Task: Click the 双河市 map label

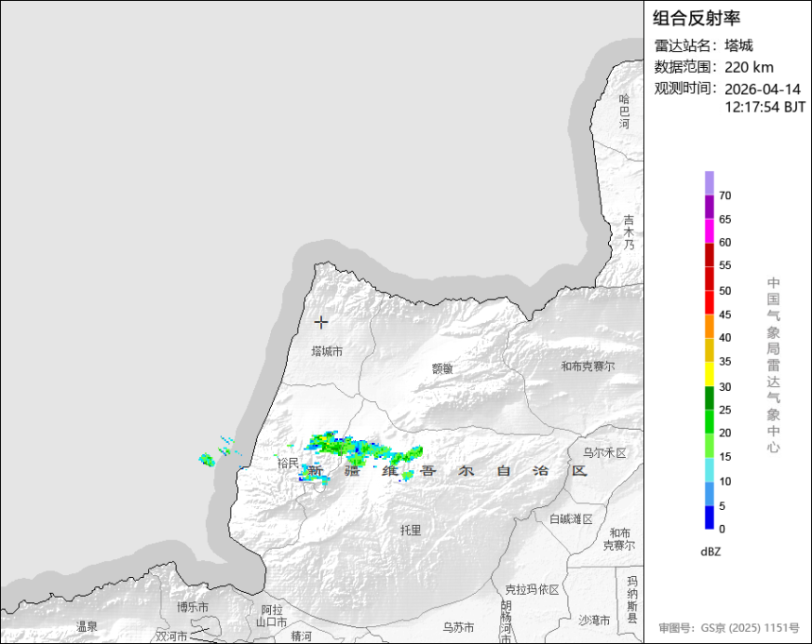Action: coord(172,636)
